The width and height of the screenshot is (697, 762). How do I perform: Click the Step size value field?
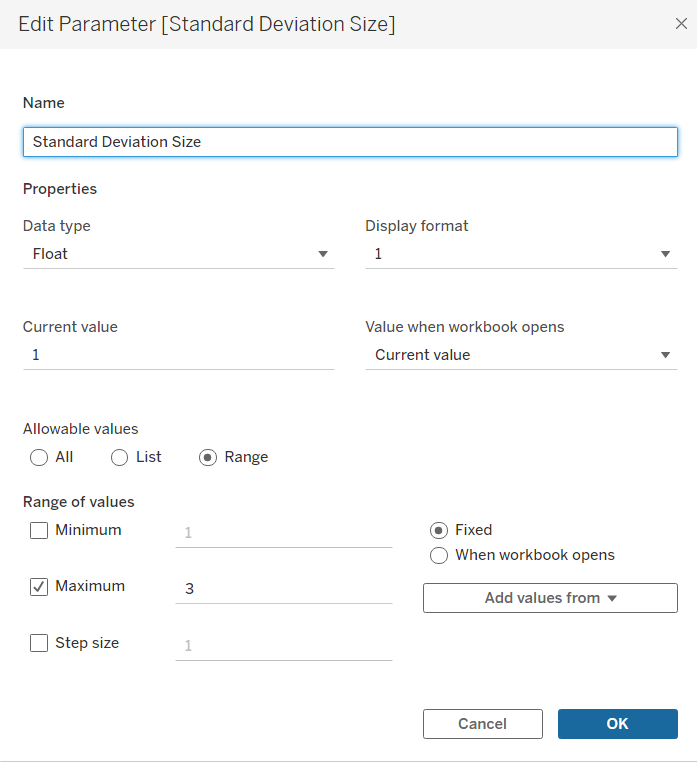[283, 646]
